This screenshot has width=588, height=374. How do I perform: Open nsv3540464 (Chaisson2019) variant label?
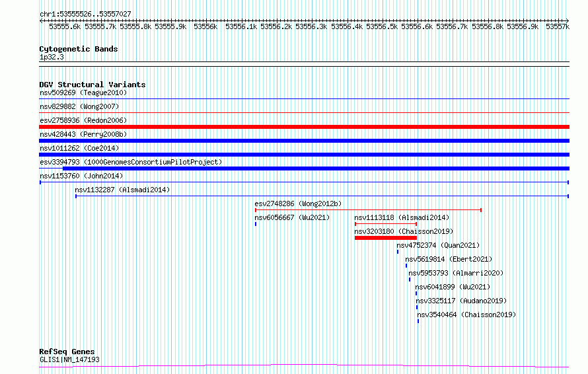pyautogui.click(x=467, y=315)
